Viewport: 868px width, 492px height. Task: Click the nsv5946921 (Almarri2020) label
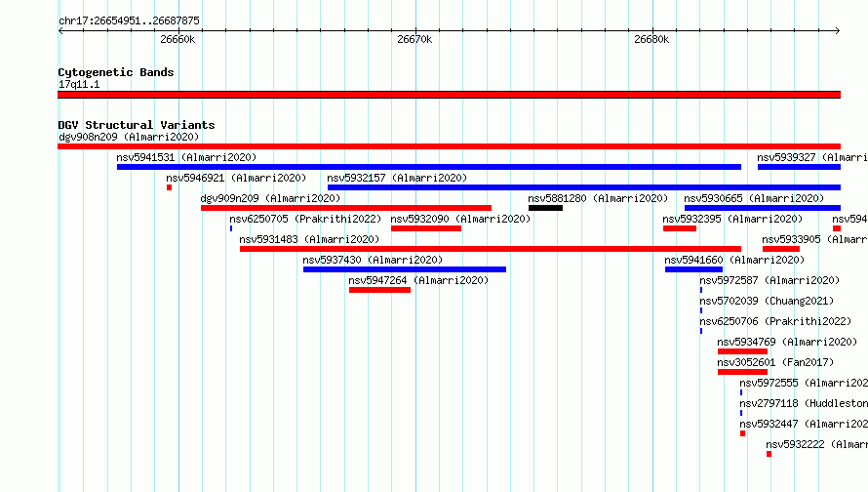pos(236,178)
